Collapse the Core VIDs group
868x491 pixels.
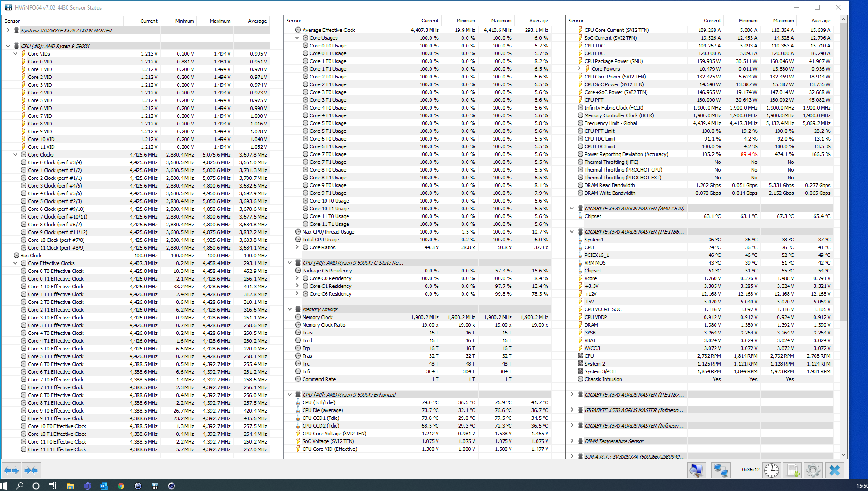pos(16,54)
